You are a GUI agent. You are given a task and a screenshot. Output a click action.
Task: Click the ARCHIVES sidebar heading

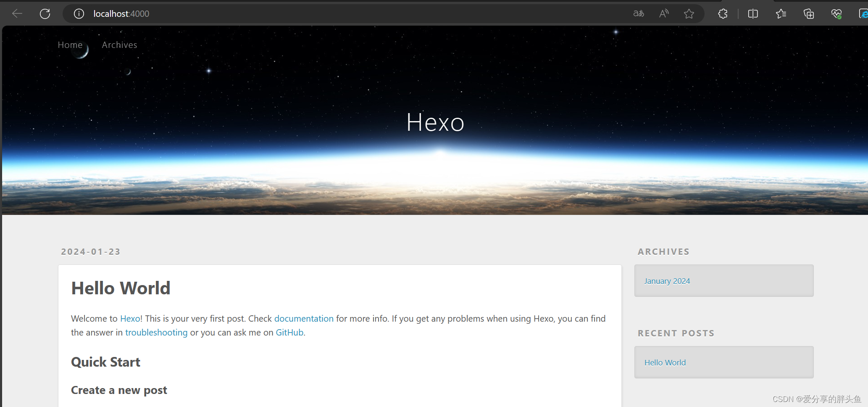(663, 251)
